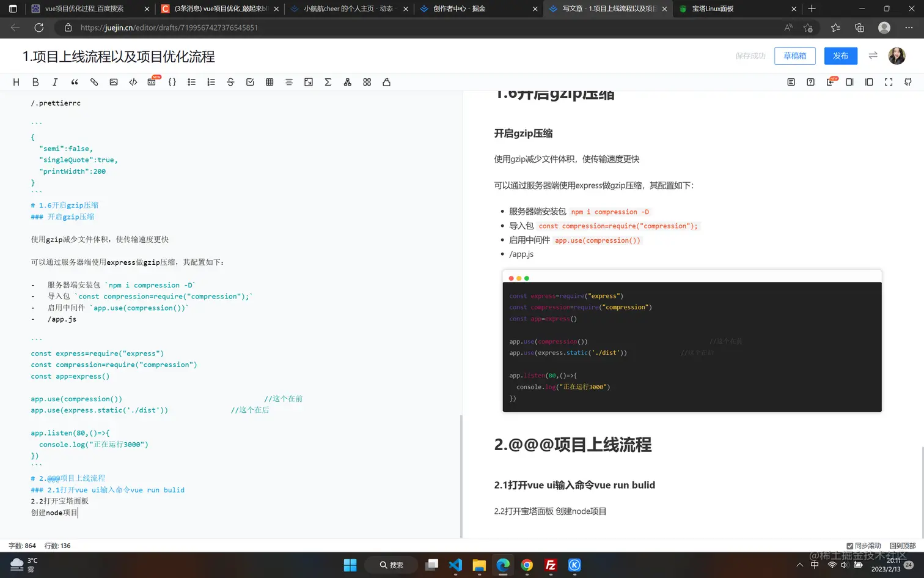
Task: Toggle read aloud in address bar
Action: coord(788,28)
